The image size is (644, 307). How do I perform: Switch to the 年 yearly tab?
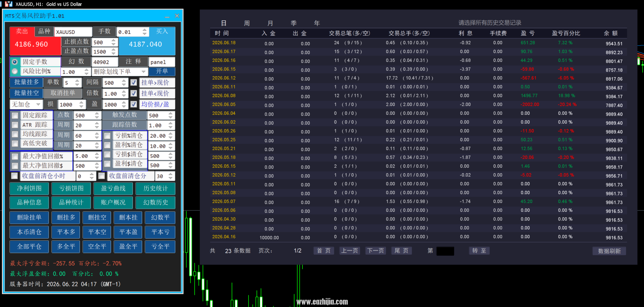tap(317, 23)
